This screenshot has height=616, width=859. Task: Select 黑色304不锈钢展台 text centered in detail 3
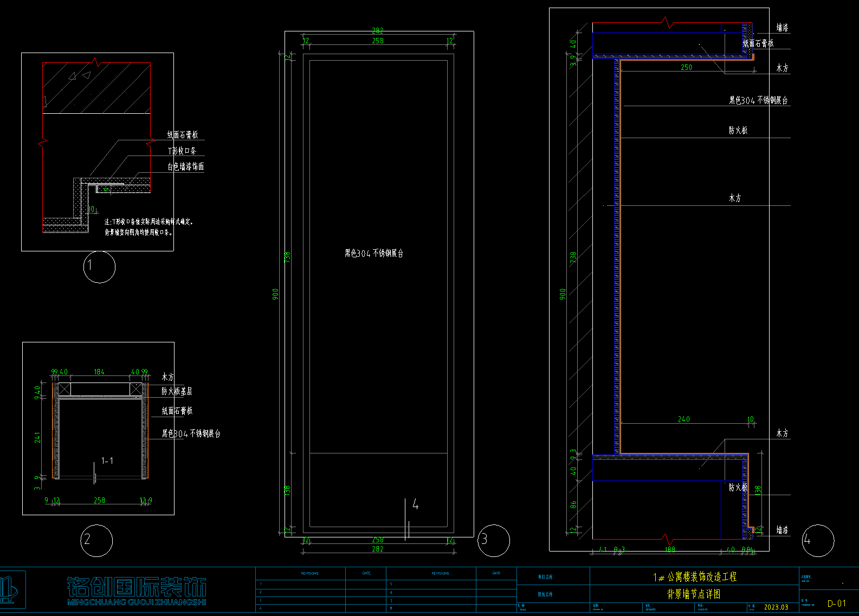point(374,253)
